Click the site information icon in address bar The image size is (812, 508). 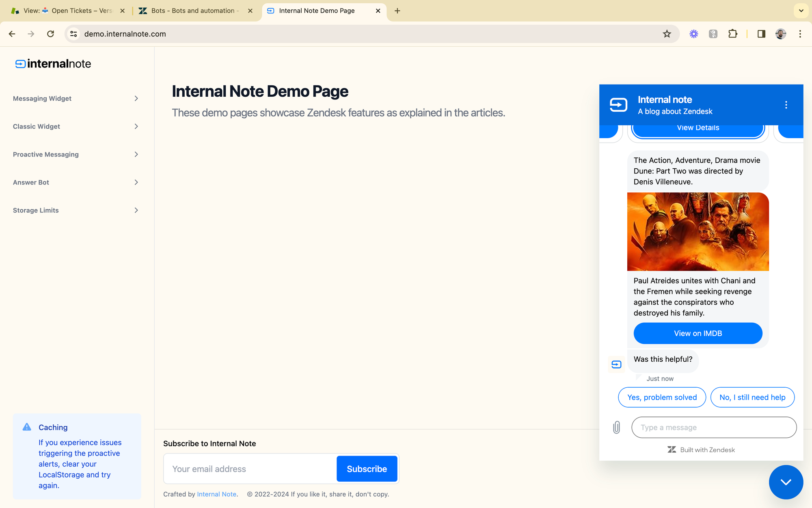(73, 34)
